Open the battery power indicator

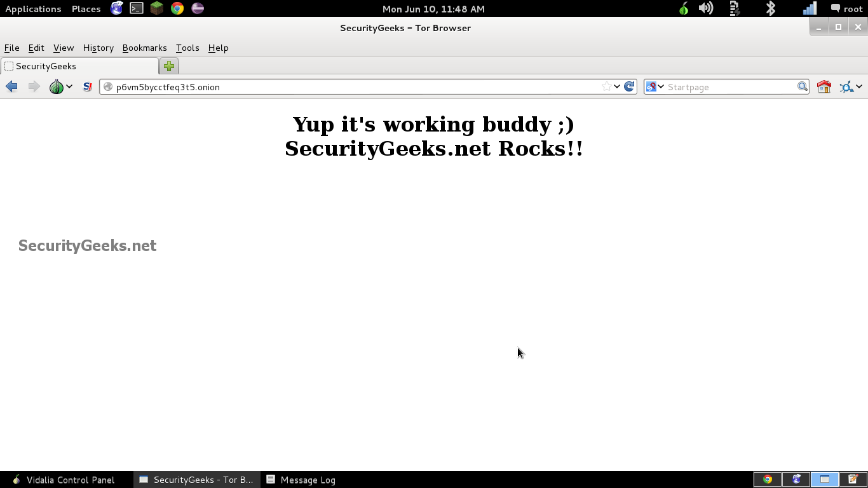(x=735, y=8)
